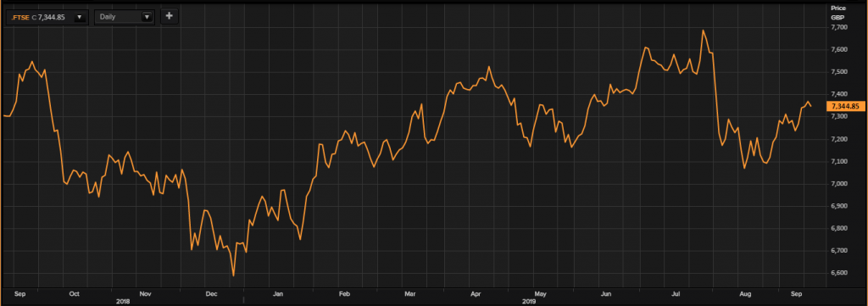This screenshot has height=306, width=868.
Task: Click the Oct label on time axis
Action: click(75, 293)
